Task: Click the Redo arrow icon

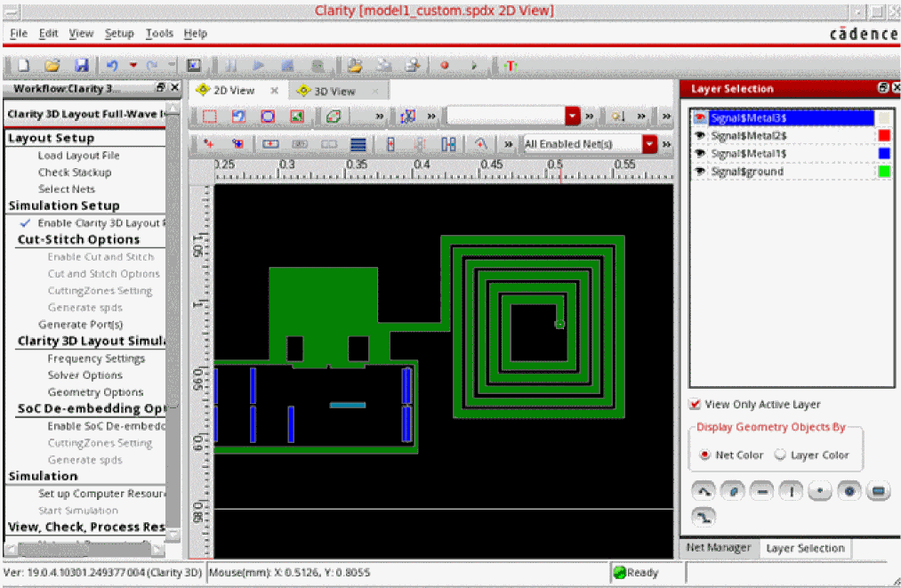Action: pos(152,66)
